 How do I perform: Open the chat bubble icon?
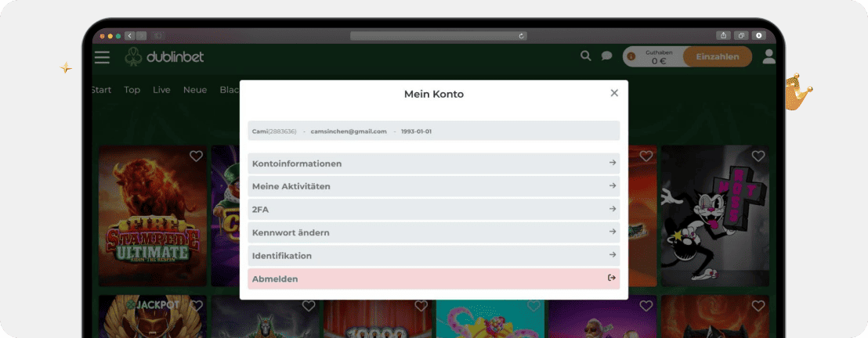tap(606, 56)
